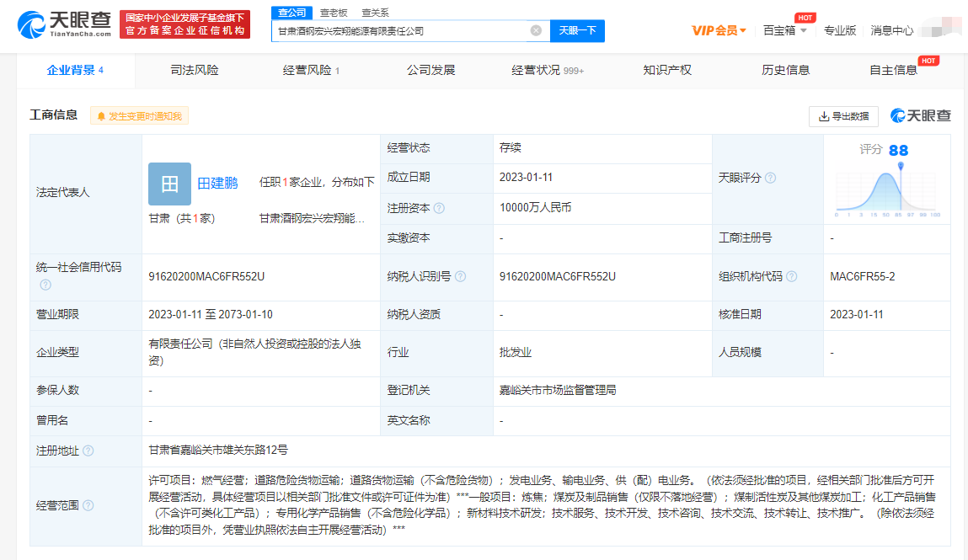Open the 消息中心 link
968x560 pixels.
click(x=891, y=31)
